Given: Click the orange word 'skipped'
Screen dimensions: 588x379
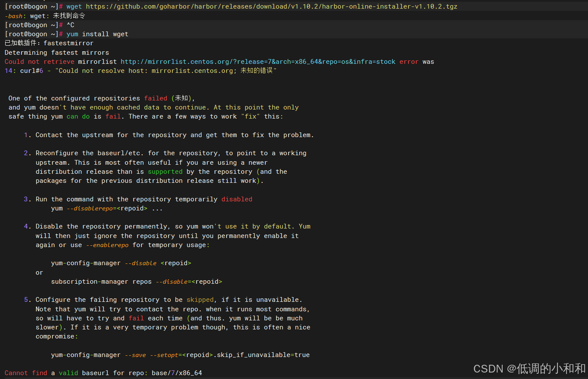Looking at the screenshot, I should [200, 300].
